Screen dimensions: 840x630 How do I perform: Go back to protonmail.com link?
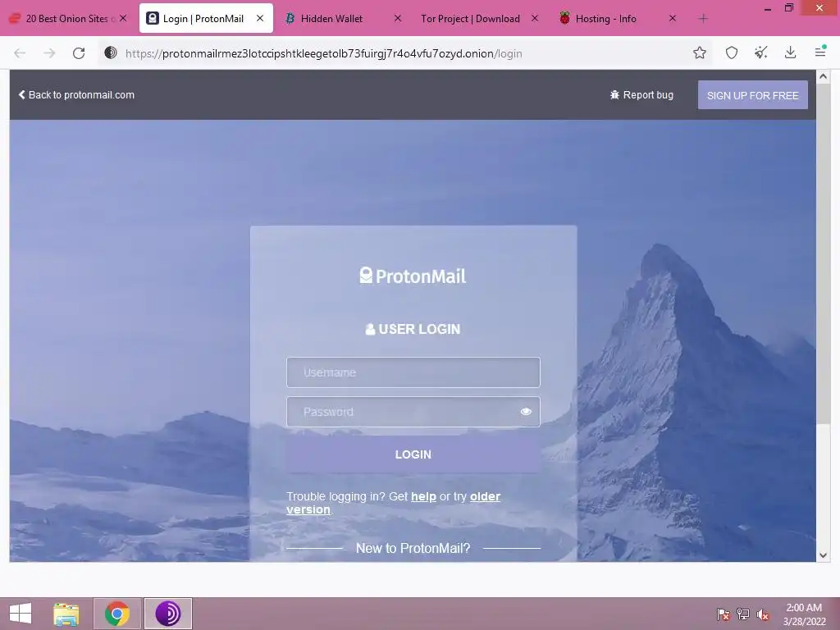tap(76, 95)
